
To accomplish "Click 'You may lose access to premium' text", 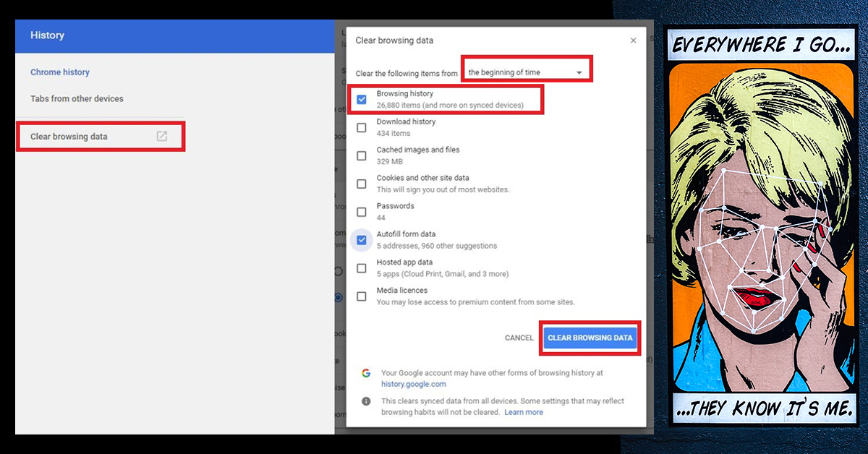I will coord(476,302).
